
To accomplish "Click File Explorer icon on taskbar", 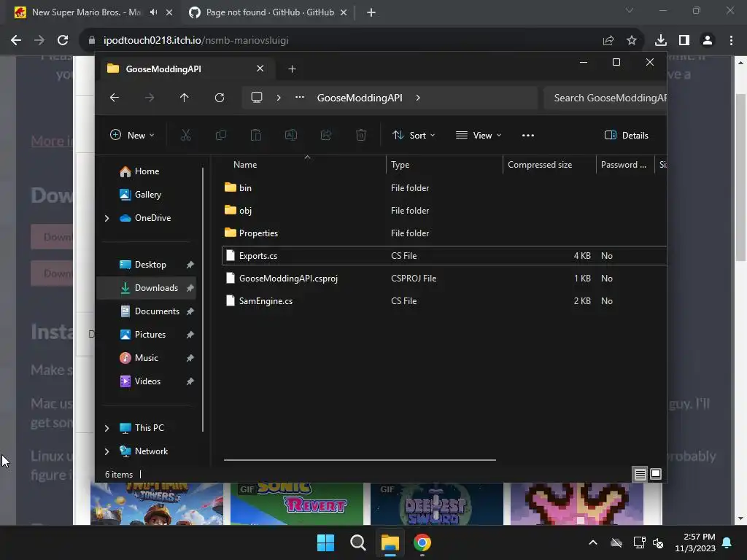I will [x=390, y=542].
